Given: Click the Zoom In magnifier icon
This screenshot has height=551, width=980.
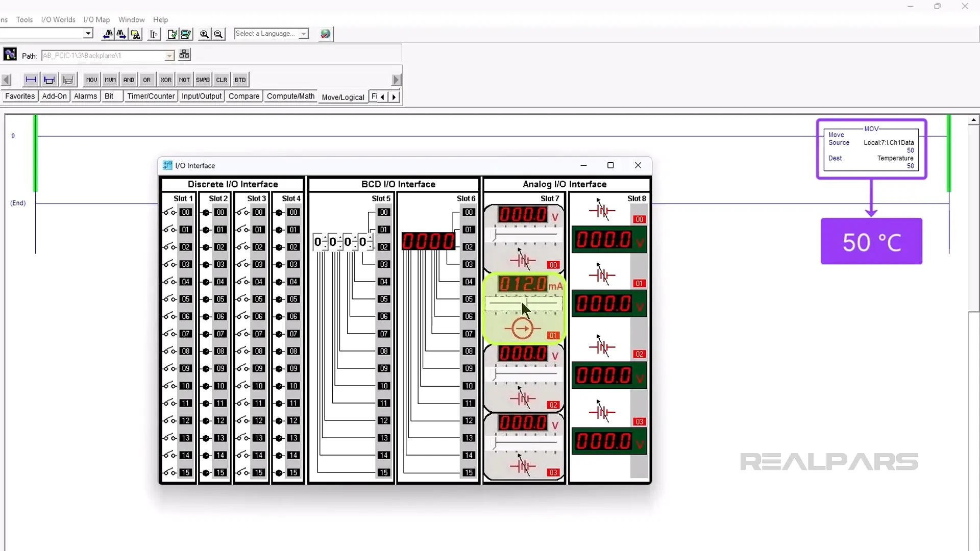Looking at the screenshot, I should click(x=204, y=34).
